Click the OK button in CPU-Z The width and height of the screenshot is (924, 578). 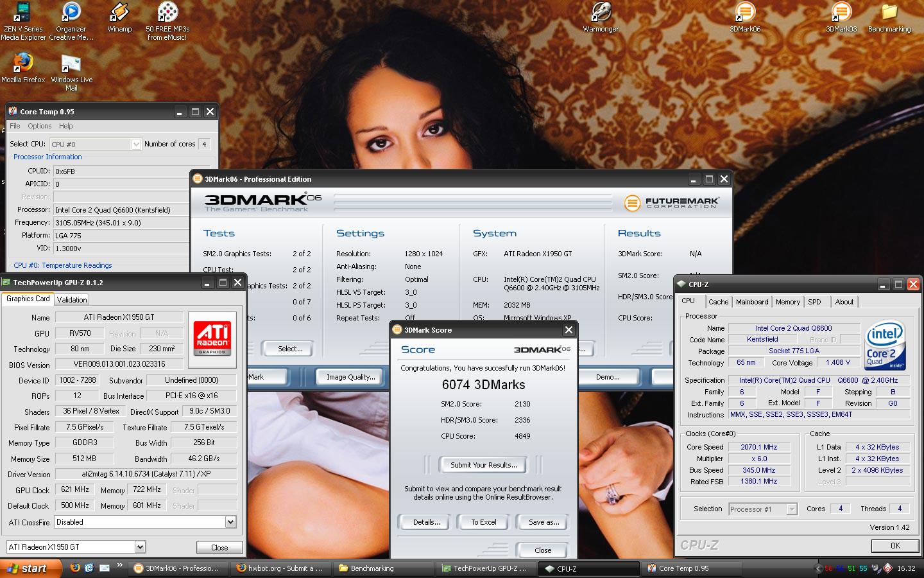pyautogui.click(x=895, y=546)
